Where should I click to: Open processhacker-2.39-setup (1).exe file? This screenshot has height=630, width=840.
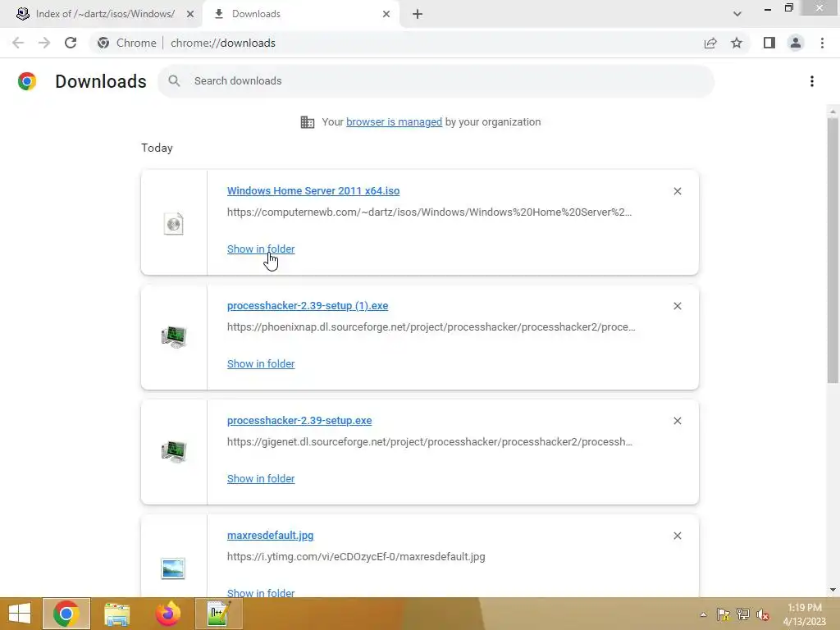[x=308, y=306]
